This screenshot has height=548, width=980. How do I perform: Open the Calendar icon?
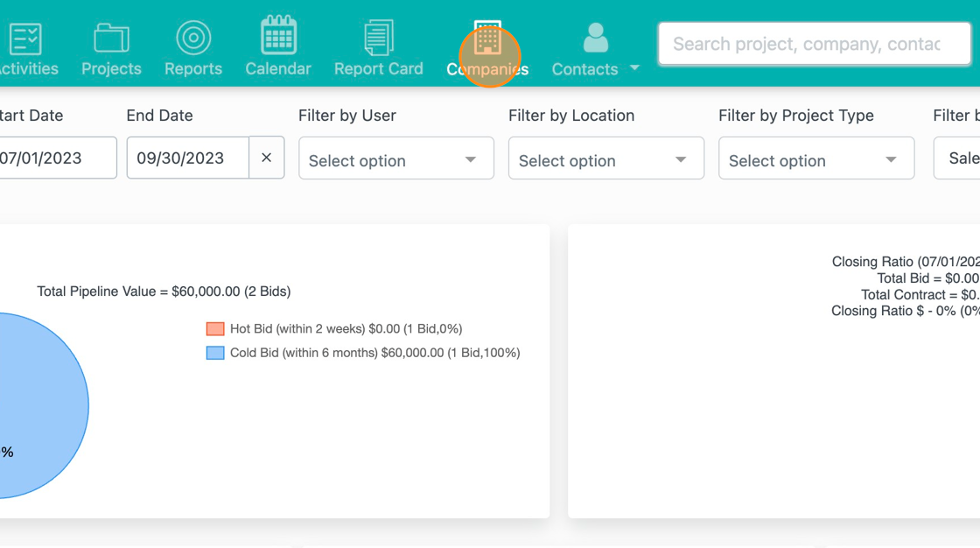(x=277, y=37)
